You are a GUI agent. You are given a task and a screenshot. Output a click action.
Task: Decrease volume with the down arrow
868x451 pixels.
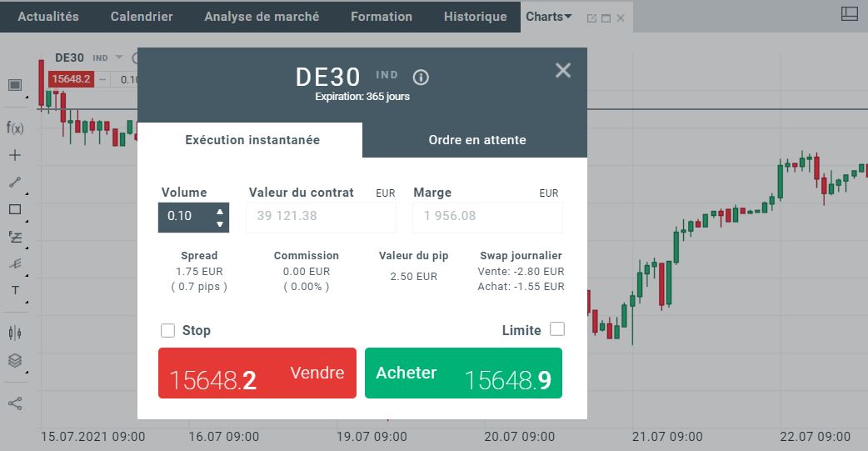[x=220, y=223]
